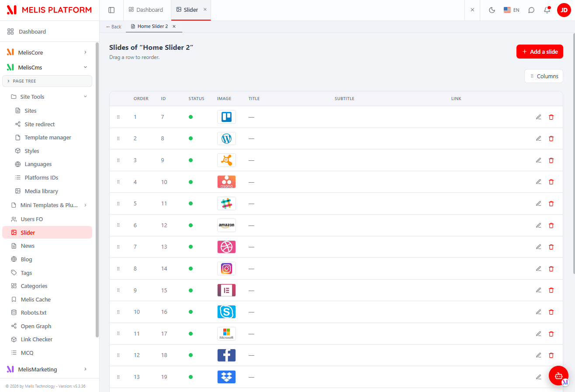Delete the slide with ID 8
The image size is (575, 392).
point(551,138)
